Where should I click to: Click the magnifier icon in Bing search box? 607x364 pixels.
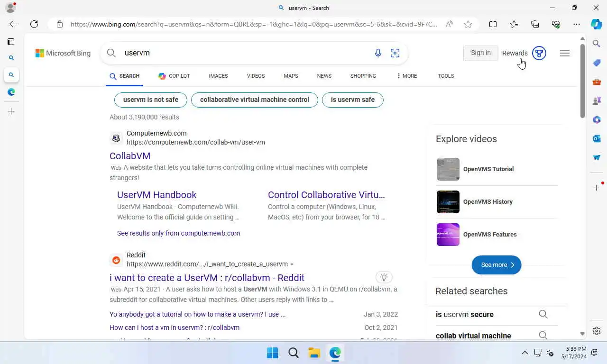(111, 53)
